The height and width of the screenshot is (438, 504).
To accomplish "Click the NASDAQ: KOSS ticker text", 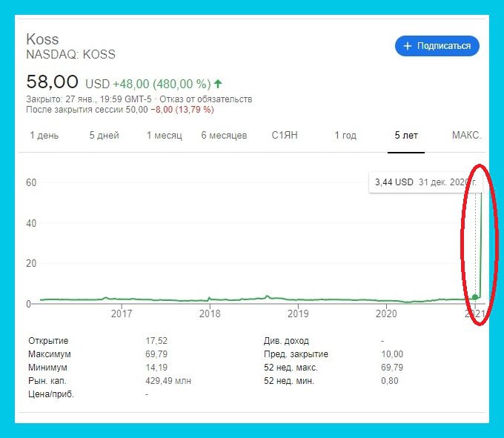I will pyautogui.click(x=70, y=55).
